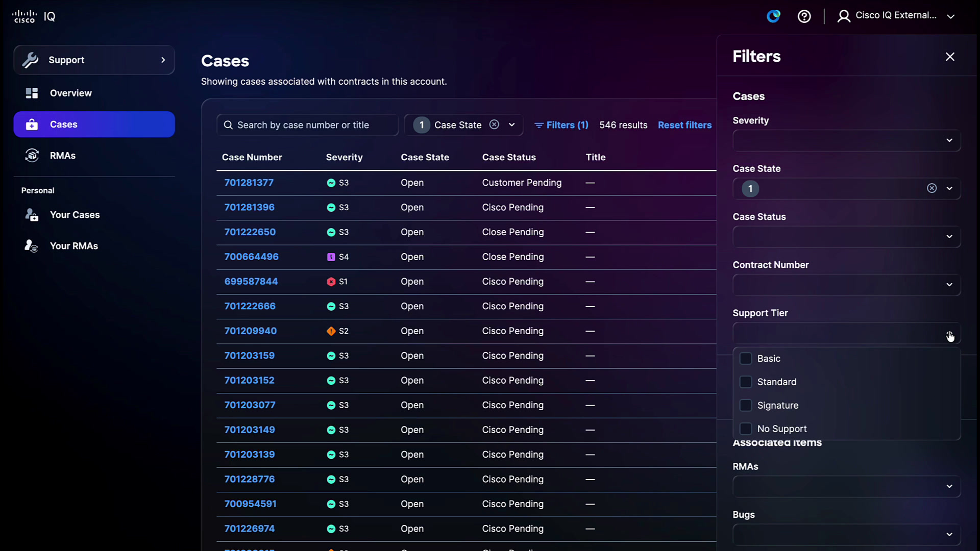Image resolution: width=980 pixels, height=551 pixels.
Task: Open the account menu chevron
Action: [x=951, y=16]
